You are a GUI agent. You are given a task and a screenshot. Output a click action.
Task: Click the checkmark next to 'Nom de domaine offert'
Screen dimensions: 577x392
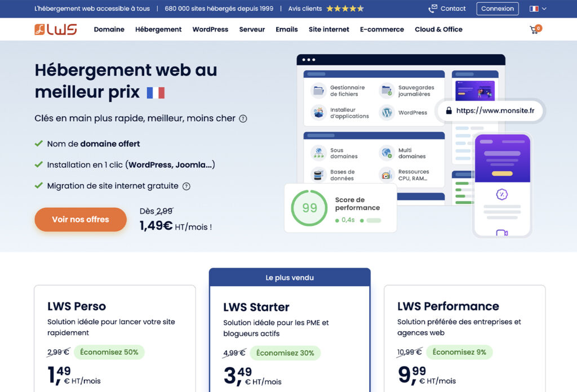(x=39, y=144)
